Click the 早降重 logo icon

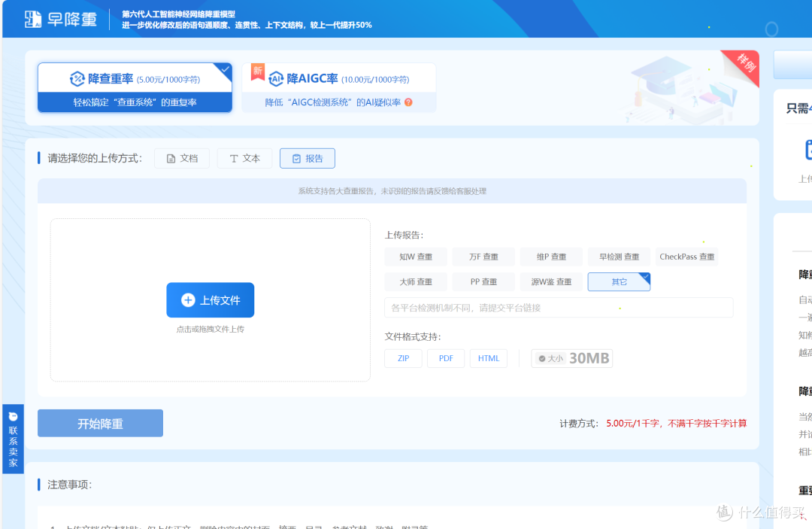point(33,19)
